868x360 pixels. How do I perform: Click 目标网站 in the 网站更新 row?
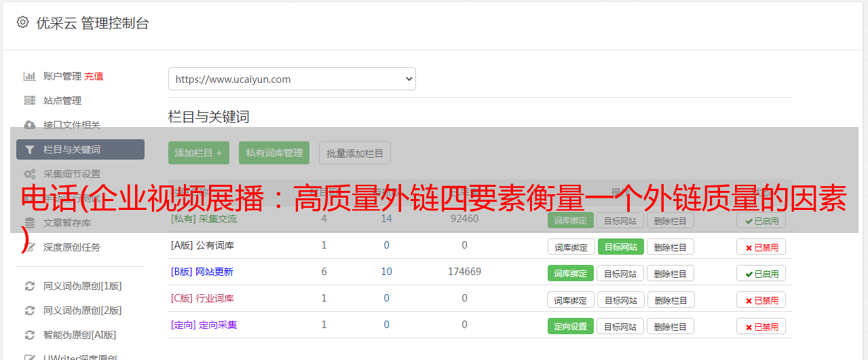620,273
